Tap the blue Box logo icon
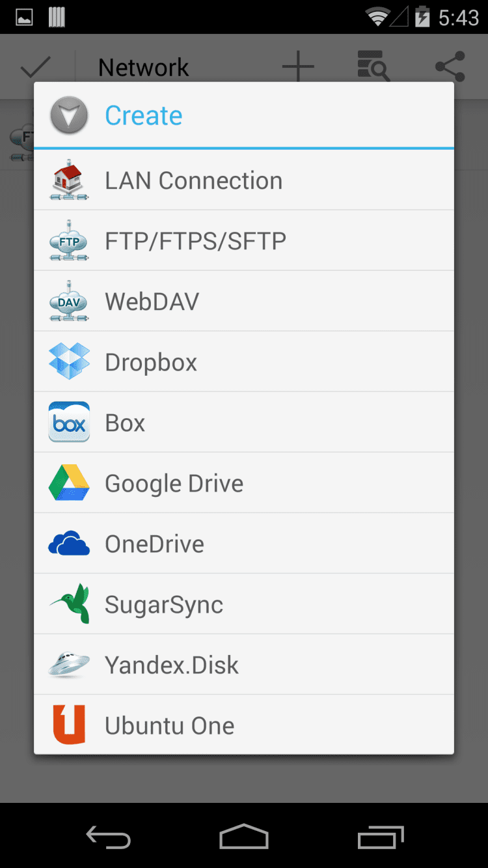The width and height of the screenshot is (488, 868). [x=69, y=423]
